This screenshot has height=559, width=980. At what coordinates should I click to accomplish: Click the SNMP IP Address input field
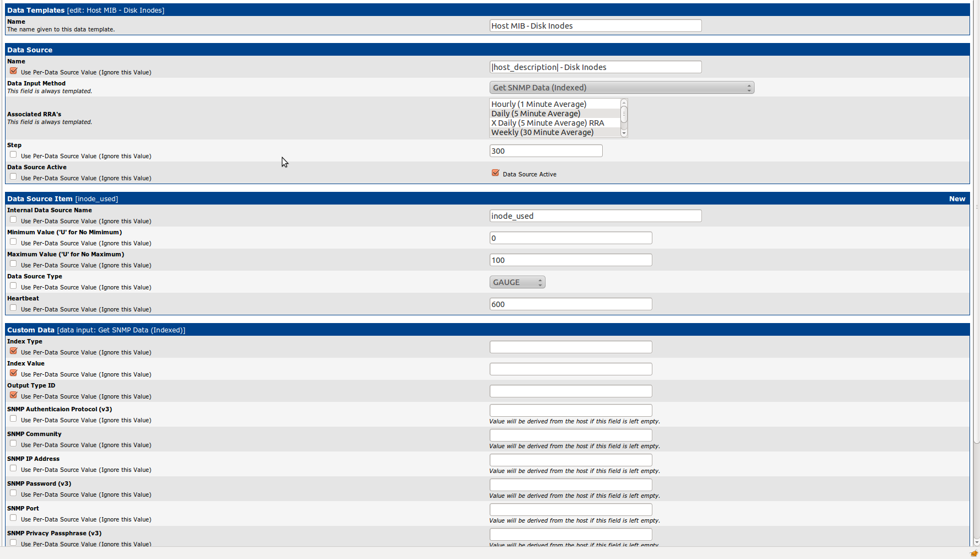[571, 460]
